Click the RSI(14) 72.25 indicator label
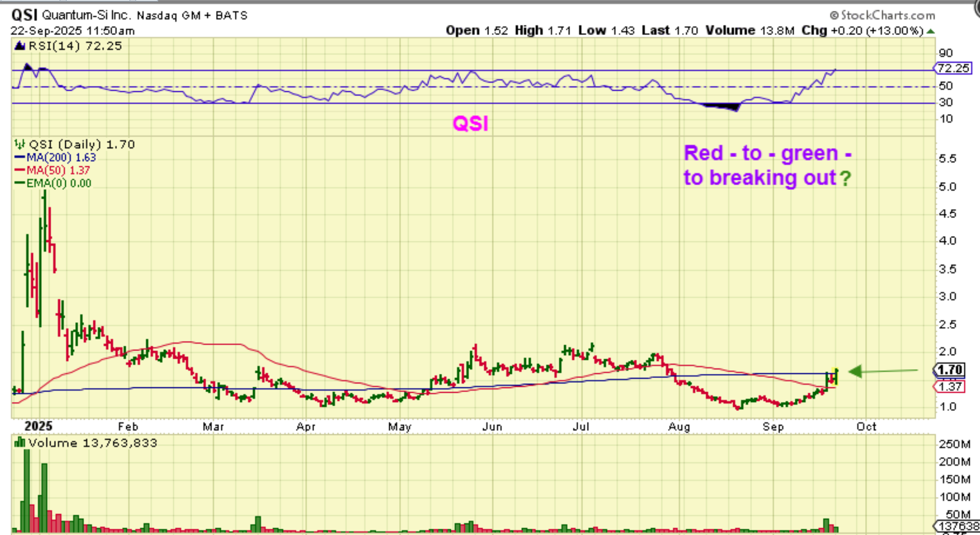The height and width of the screenshot is (535, 980). [x=75, y=46]
